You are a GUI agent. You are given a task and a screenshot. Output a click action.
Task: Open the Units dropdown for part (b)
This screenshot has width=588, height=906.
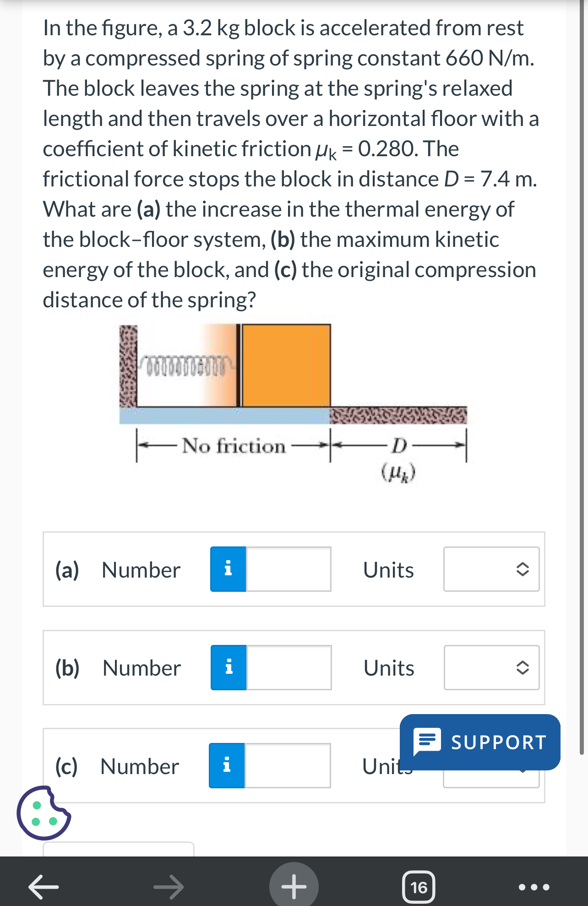pos(491,667)
